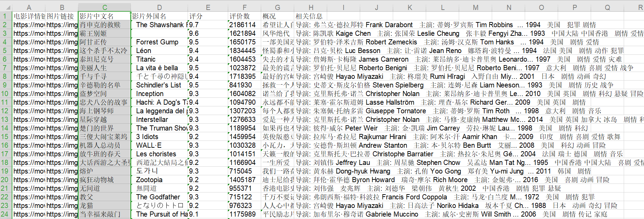
Task: Click header cell 电影详情链接
Action: coord(29,16)
